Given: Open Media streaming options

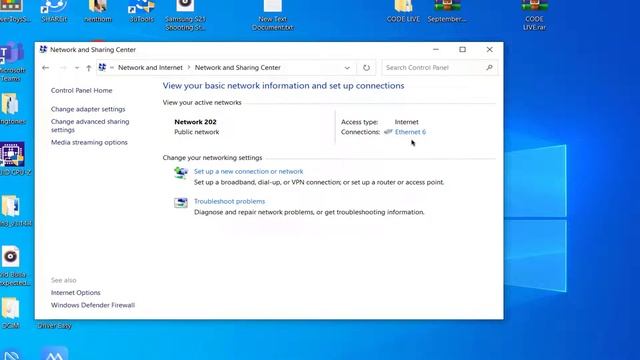Looking at the screenshot, I should coord(89,142).
